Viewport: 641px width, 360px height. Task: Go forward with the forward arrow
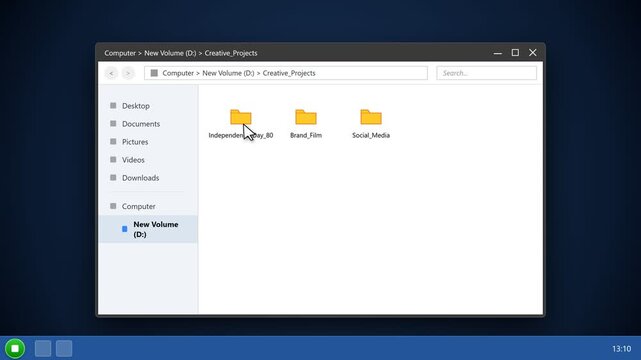point(128,73)
